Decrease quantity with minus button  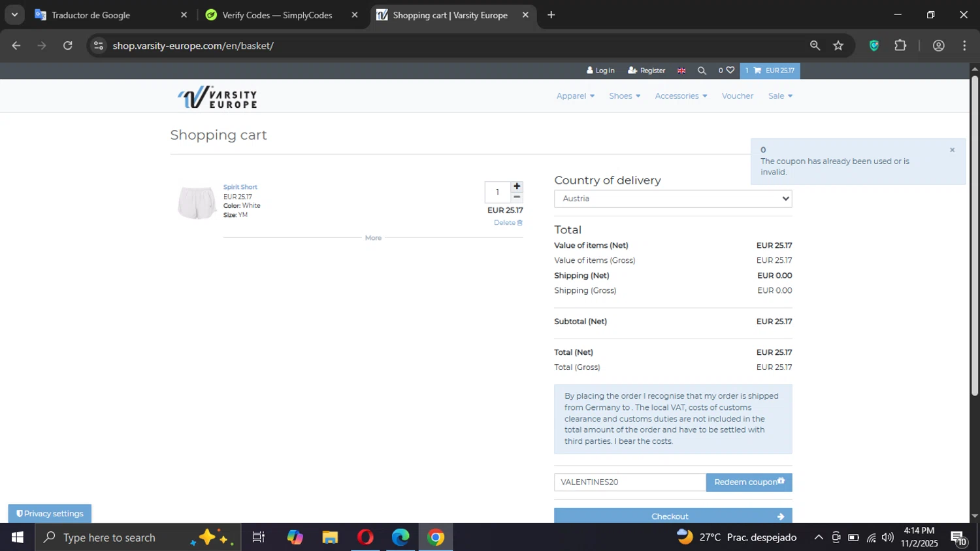(x=517, y=197)
